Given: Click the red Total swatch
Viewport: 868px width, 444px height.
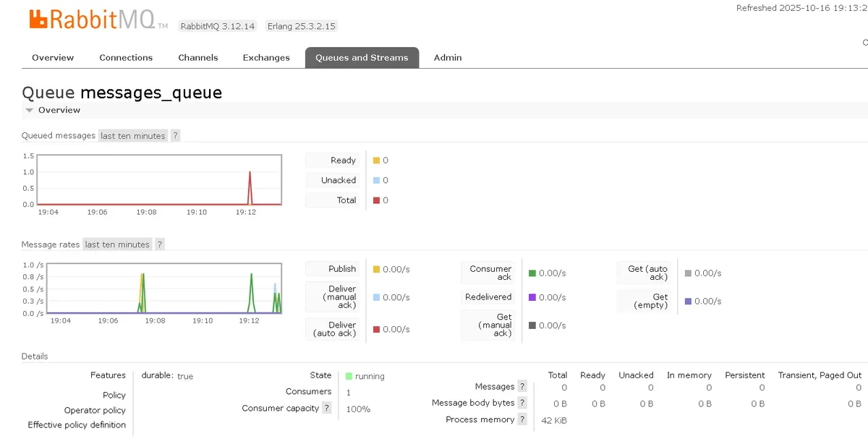Looking at the screenshot, I should coord(376,200).
